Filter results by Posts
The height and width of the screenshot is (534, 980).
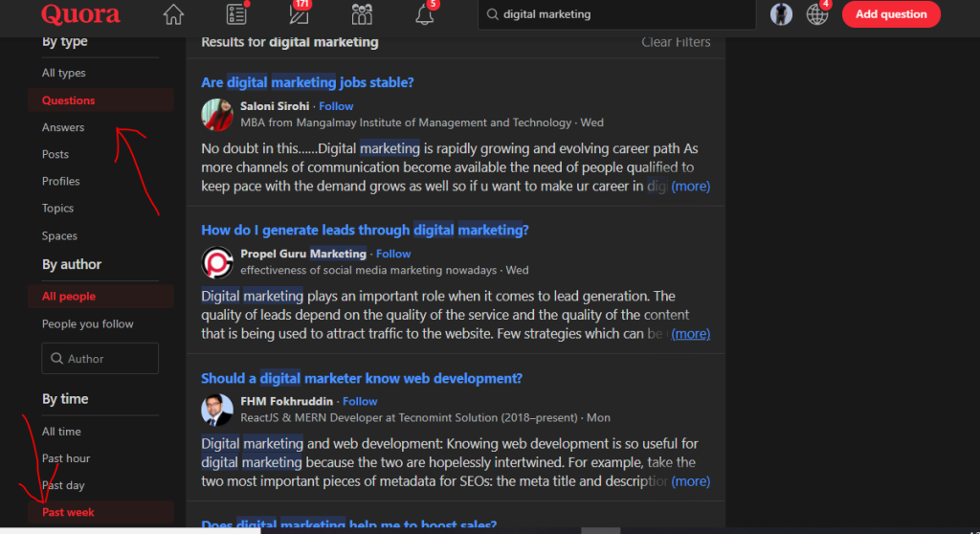pyautogui.click(x=55, y=154)
